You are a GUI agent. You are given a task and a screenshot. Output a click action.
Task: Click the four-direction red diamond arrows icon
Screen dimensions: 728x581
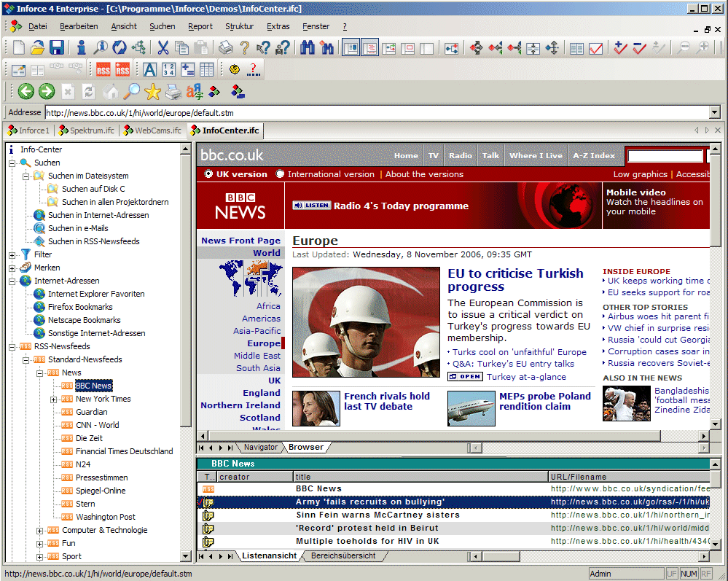pos(476,47)
